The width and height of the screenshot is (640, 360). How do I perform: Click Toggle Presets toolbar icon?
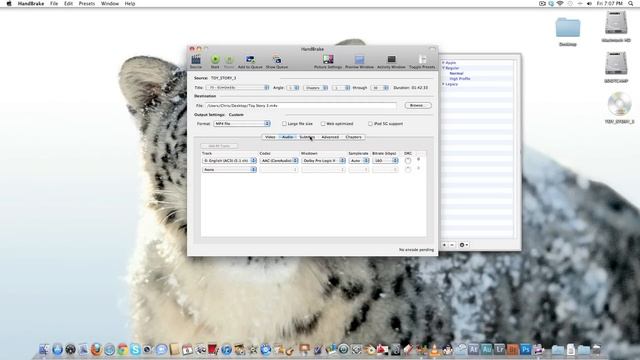coord(422,61)
